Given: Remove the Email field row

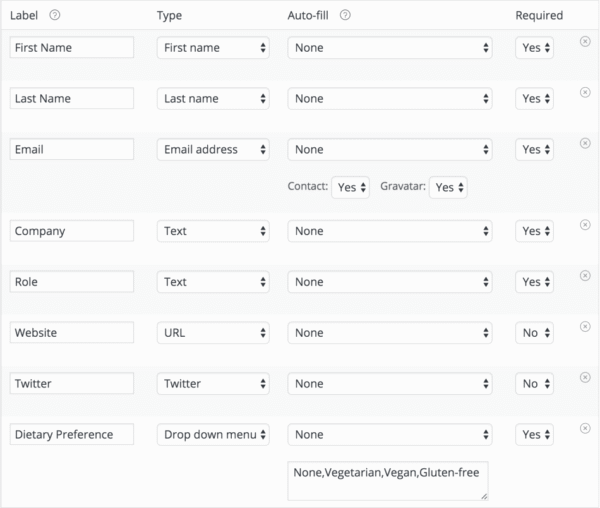Looking at the screenshot, I should (x=585, y=143).
